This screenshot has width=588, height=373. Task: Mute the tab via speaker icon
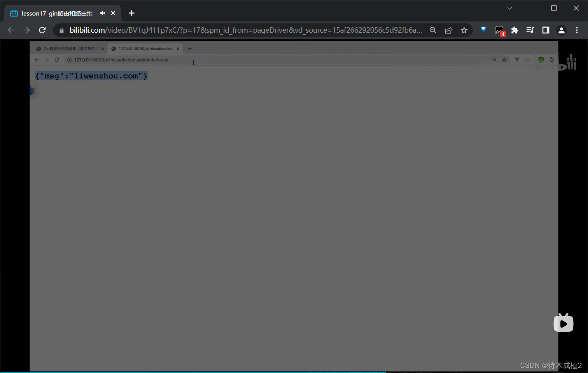pos(102,13)
